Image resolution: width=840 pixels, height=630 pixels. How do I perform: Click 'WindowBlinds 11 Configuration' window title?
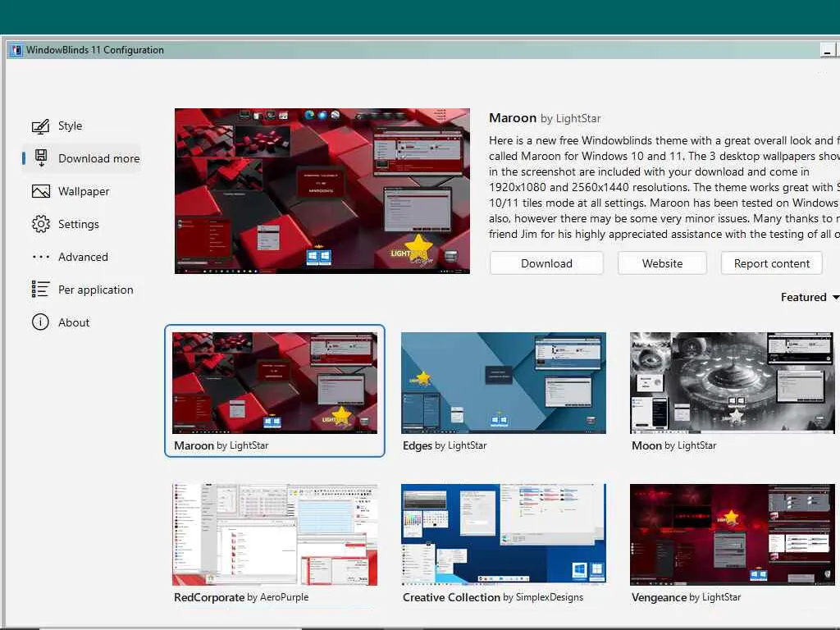(x=95, y=50)
